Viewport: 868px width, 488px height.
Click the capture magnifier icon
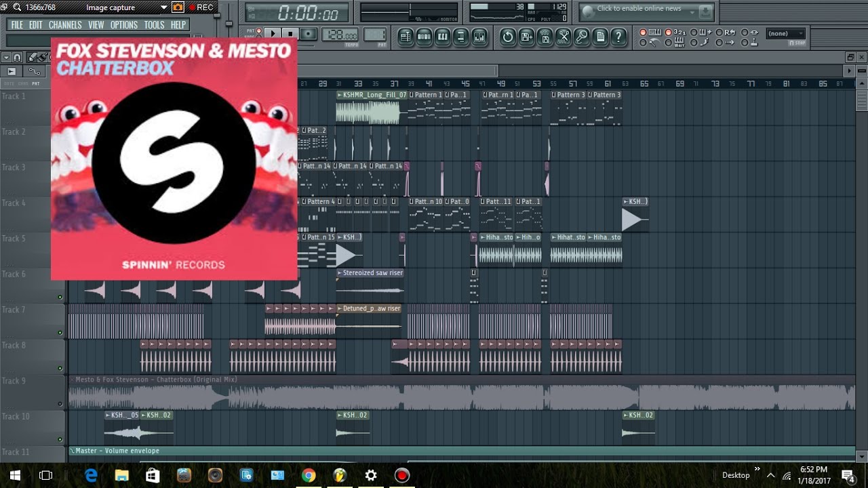(16, 7)
